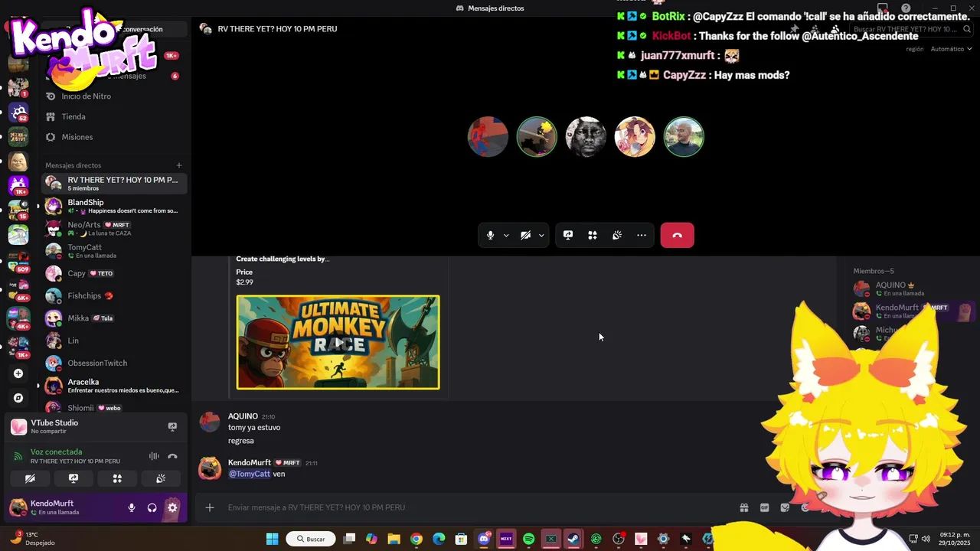Stop sharing VTube Studio screen icon
The height and width of the screenshot is (551, 980).
[x=172, y=426]
